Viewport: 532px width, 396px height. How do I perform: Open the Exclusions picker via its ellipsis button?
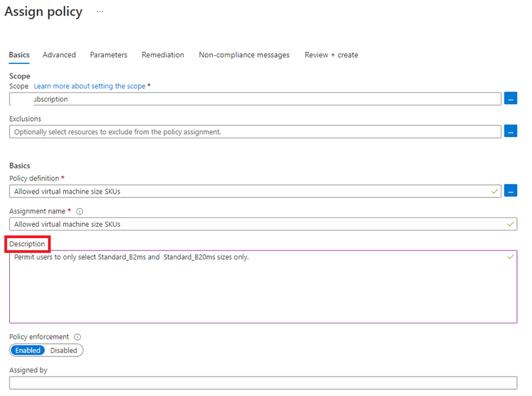[510, 130]
